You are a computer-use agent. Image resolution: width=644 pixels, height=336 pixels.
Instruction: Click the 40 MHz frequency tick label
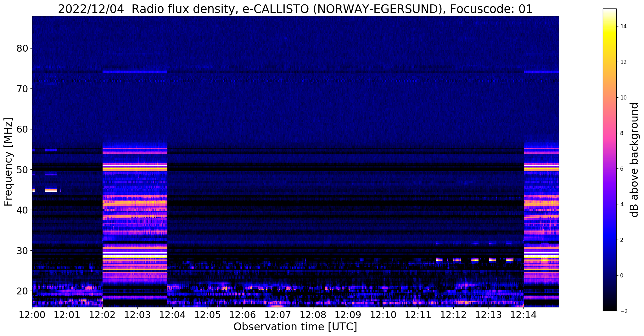[x=22, y=210]
